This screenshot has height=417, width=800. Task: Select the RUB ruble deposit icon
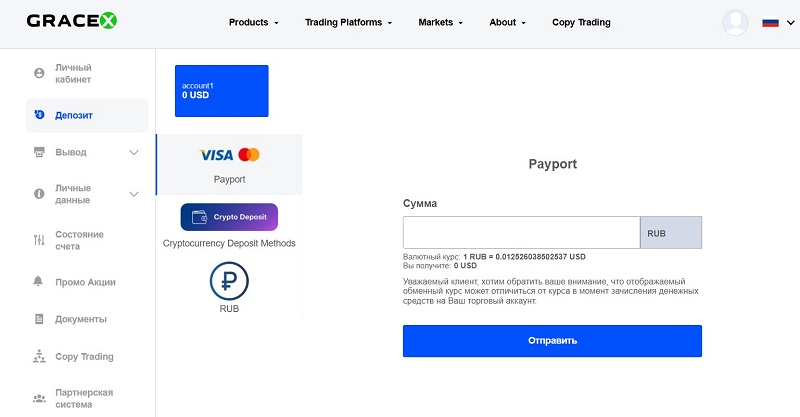coord(229,281)
